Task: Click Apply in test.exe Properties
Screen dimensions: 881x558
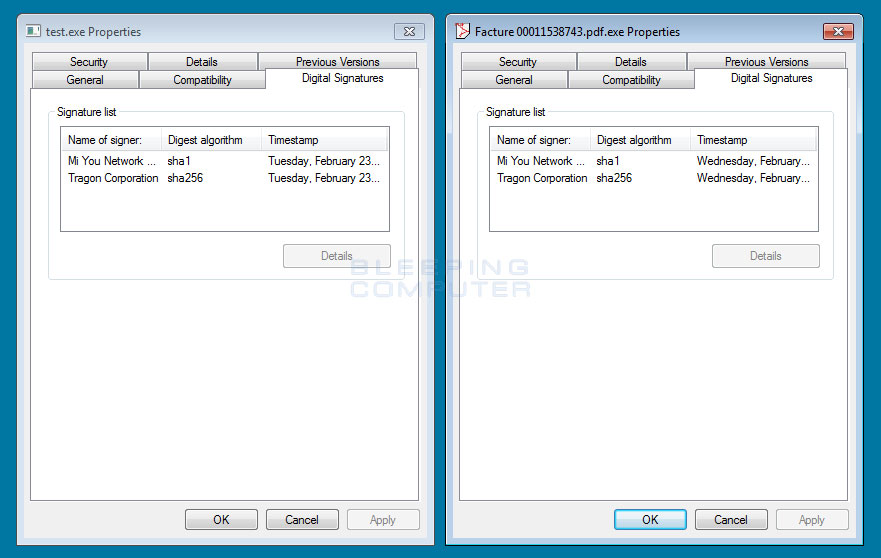Action: pos(383,520)
